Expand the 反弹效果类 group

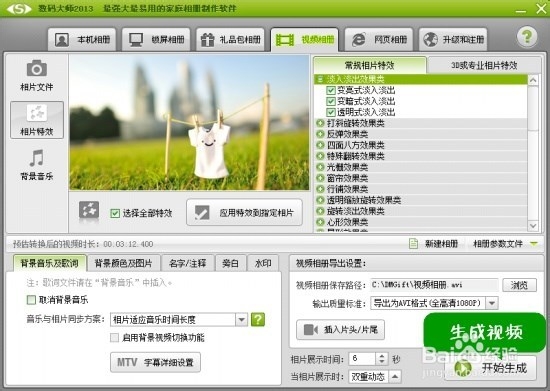[x=320, y=134]
